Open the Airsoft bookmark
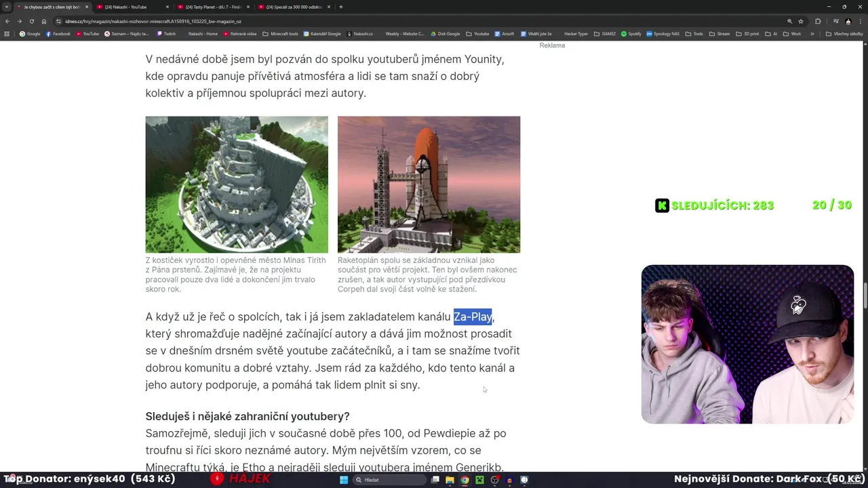Viewport: 868px width, 488px height. tap(505, 34)
